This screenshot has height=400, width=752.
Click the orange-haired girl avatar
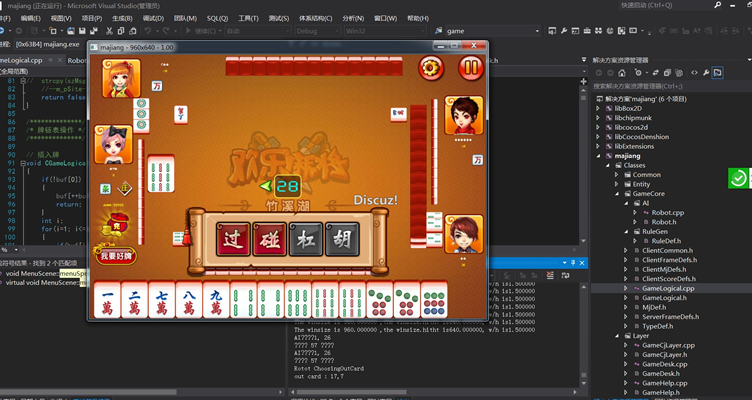121,78
